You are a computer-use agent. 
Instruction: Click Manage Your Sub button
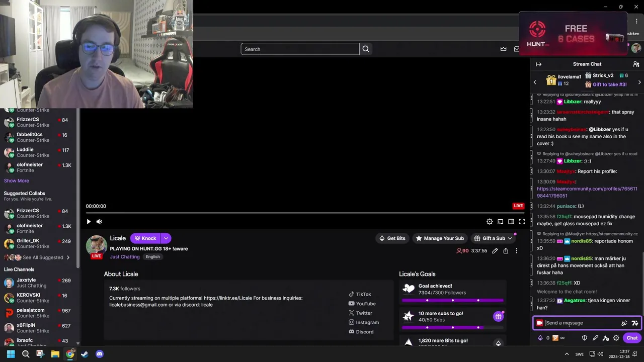pyautogui.click(x=439, y=238)
